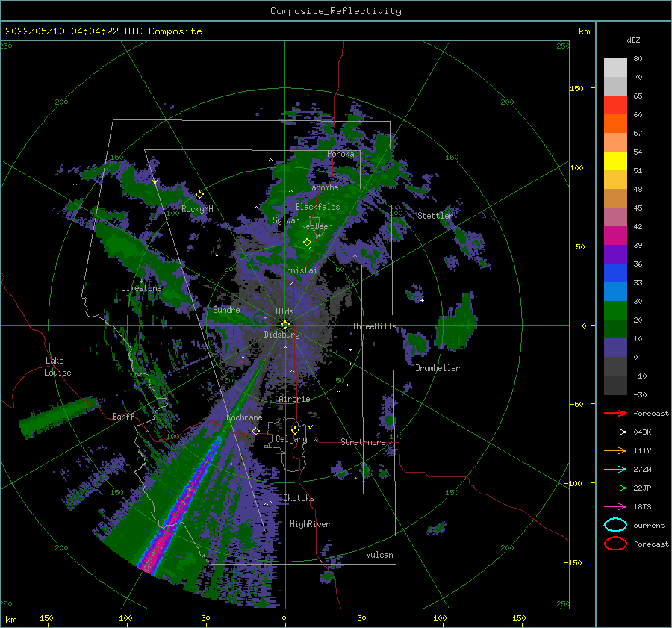
Task: Select the Blackfalds city label
Action: (x=317, y=207)
